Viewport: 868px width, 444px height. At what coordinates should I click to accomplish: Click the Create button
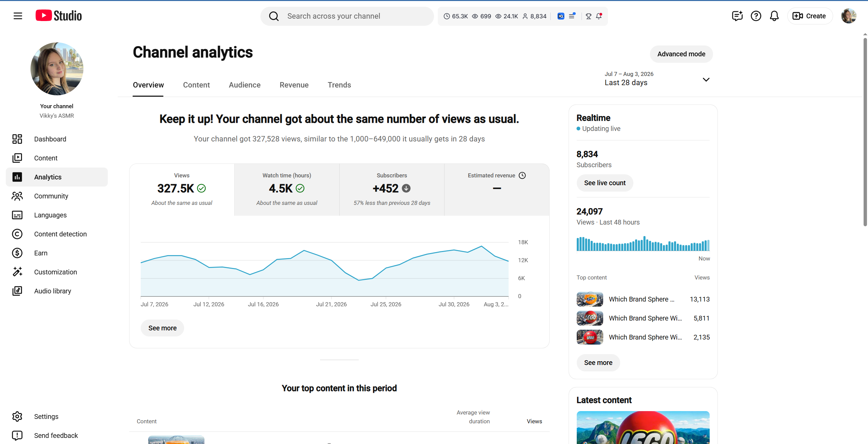tap(809, 16)
